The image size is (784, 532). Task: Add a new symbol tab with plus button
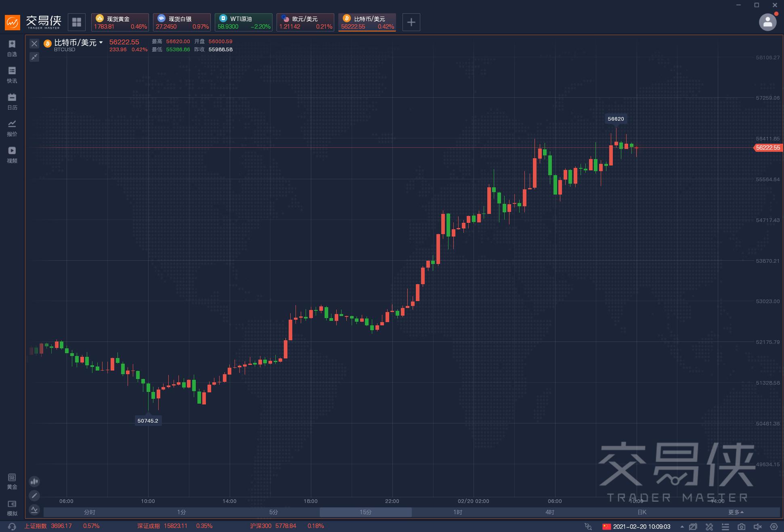pyautogui.click(x=411, y=22)
